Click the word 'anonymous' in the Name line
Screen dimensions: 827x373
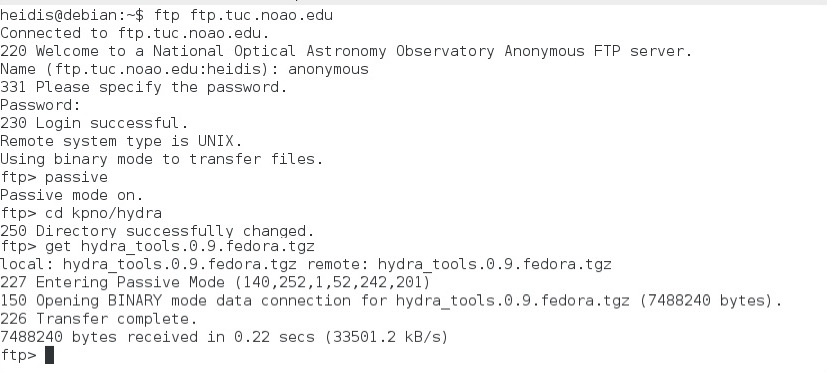coord(328,69)
